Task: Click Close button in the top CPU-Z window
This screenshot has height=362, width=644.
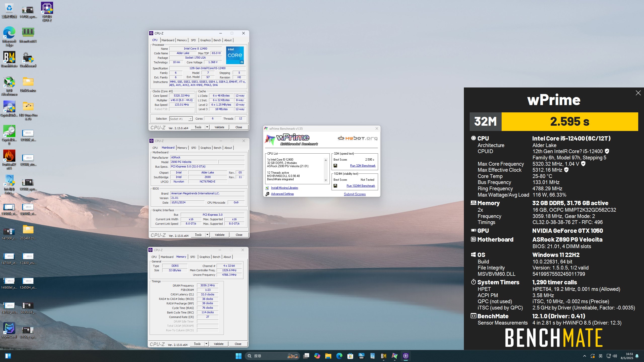Action: 239,127
